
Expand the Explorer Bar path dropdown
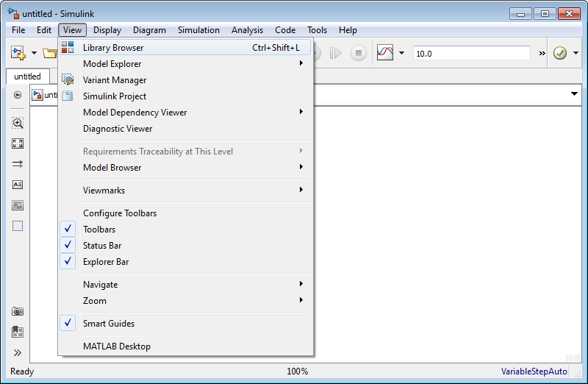pyautogui.click(x=574, y=93)
